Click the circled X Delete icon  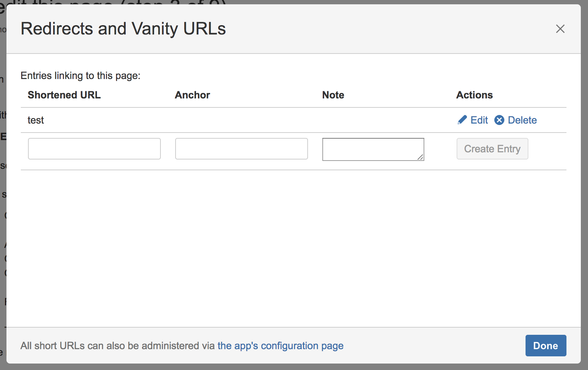499,120
